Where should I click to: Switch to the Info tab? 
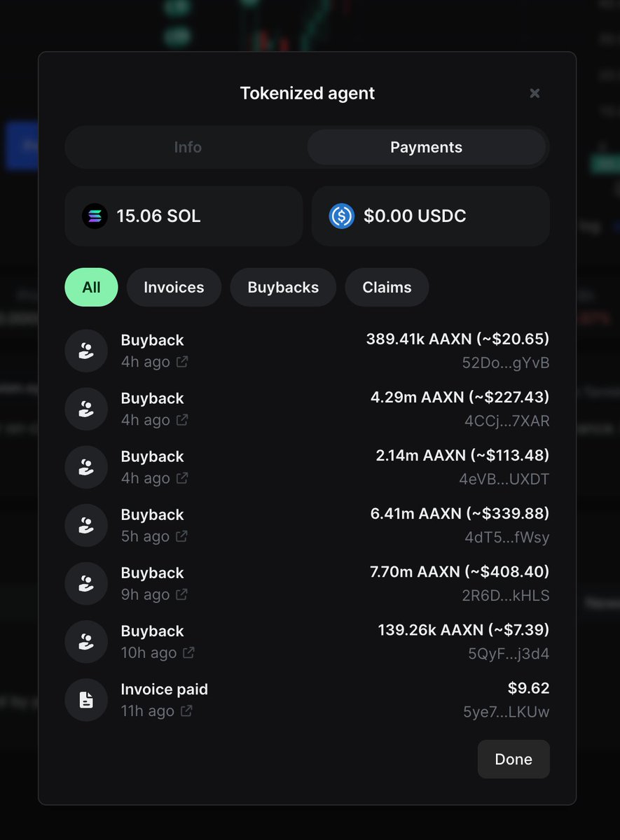188,148
